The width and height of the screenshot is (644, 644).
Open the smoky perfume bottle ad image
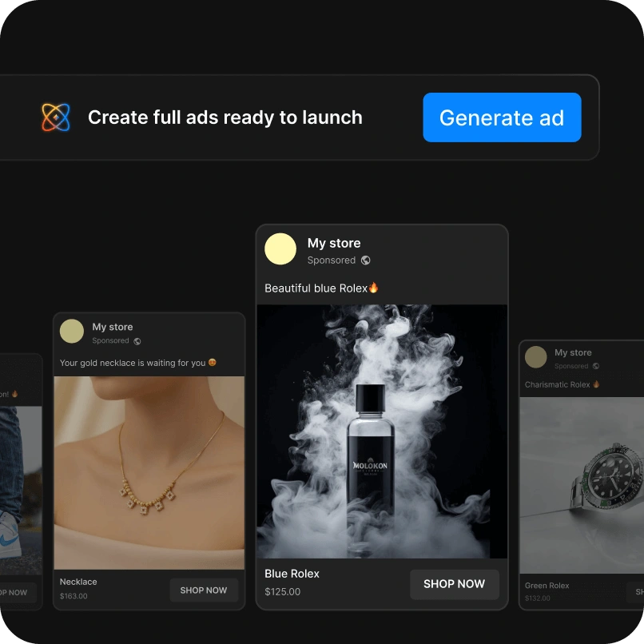382,431
